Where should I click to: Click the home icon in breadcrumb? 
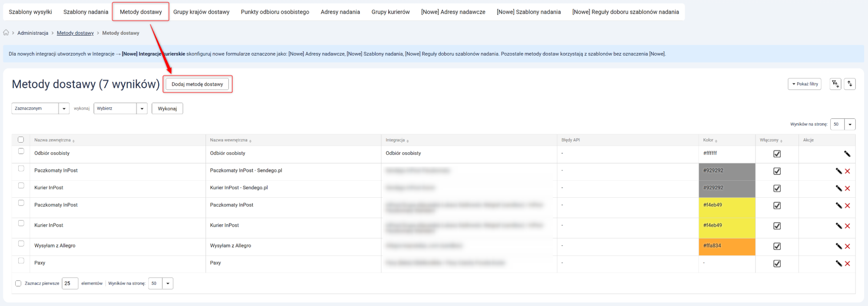(6, 33)
